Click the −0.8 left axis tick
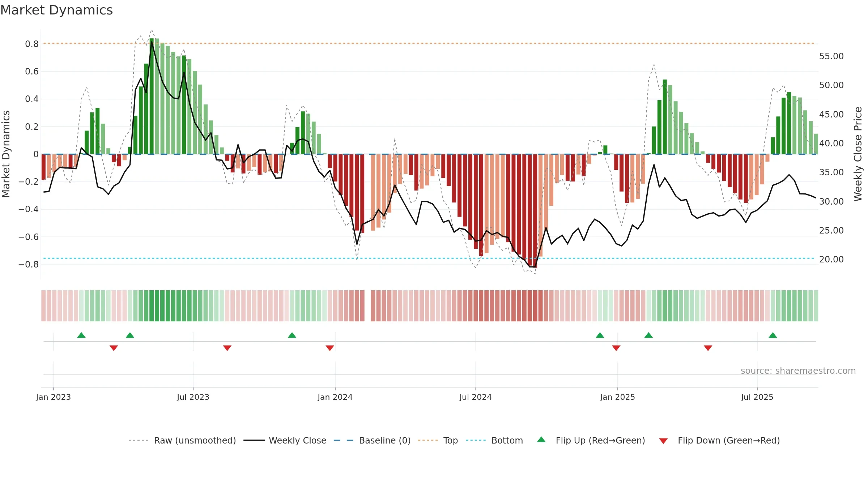Viewport: 868px width, 488px height. pos(29,265)
